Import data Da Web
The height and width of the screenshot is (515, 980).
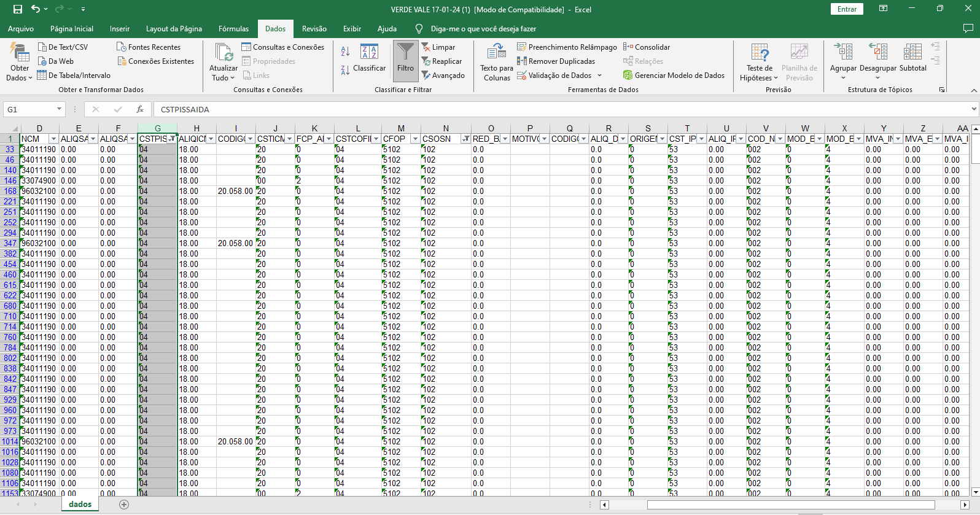click(55, 61)
